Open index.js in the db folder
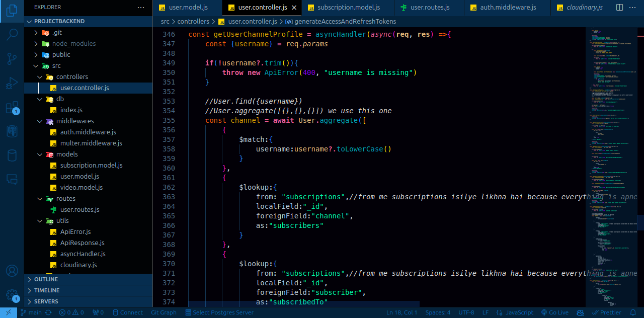 point(71,110)
